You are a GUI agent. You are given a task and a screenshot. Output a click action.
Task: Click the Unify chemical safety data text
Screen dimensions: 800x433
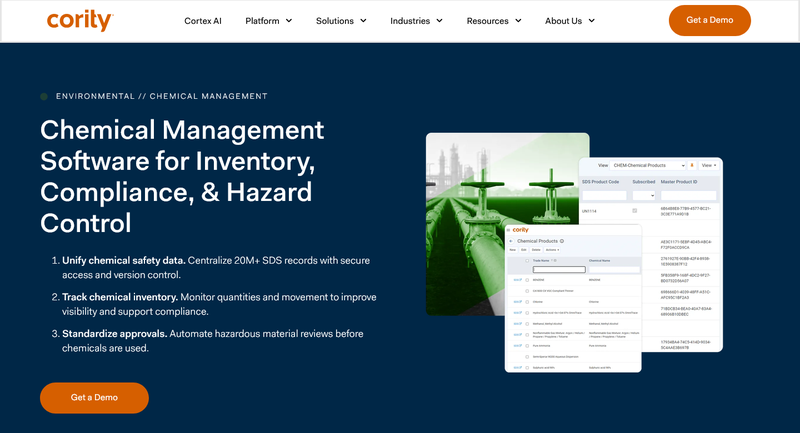(x=123, y=261)
